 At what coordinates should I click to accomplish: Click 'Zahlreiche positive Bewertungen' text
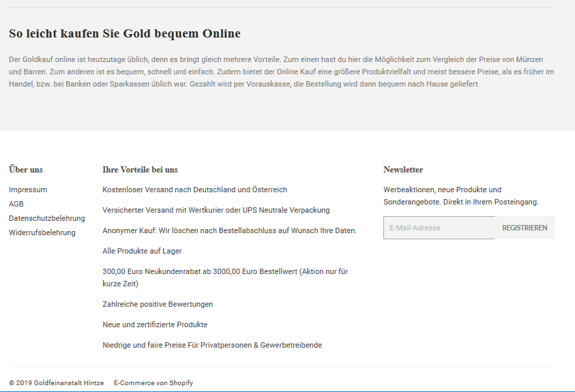pos(158,305)
